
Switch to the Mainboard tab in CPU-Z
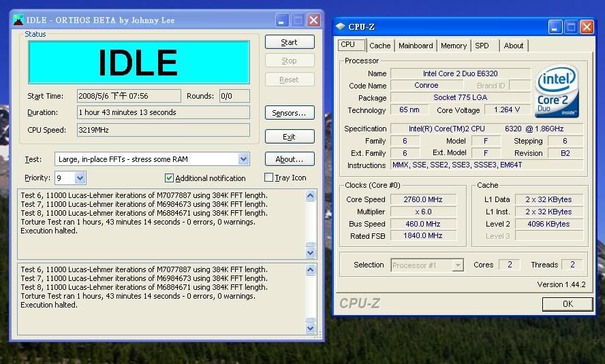pos(416,46)
